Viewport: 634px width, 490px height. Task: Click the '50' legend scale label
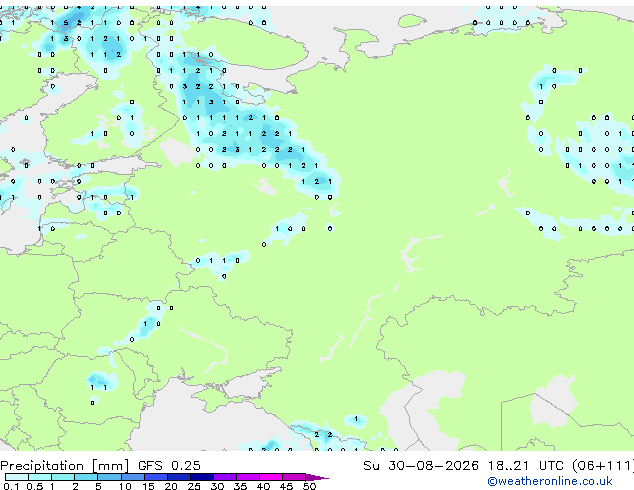pos(309,486)
